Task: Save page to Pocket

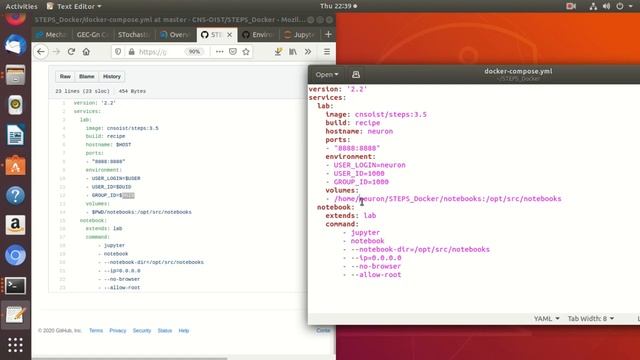Action: [233, 52]
